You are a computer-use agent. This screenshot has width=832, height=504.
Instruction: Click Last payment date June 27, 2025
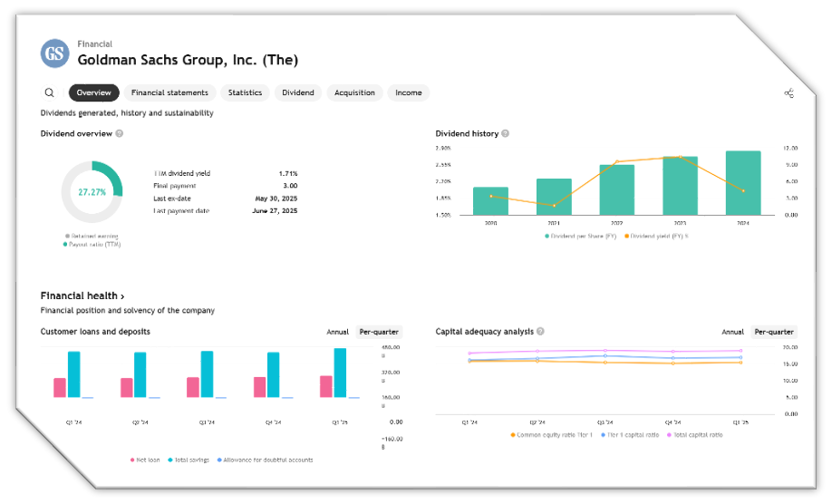(275, 210)
